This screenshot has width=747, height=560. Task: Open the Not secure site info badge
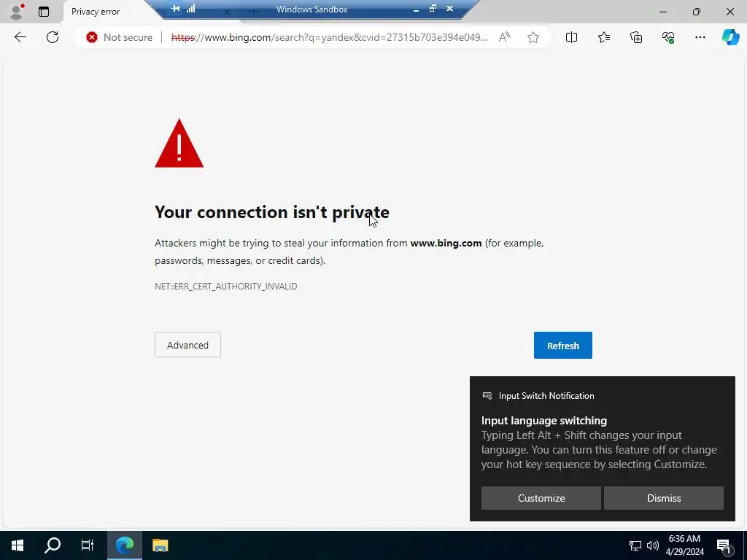pos(119,37)
